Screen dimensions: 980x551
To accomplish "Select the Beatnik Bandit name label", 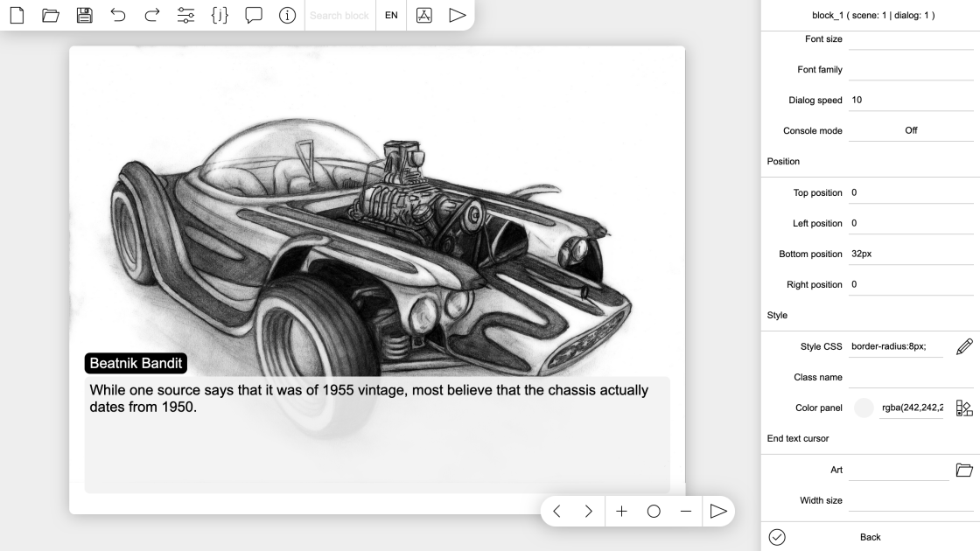I will tap(136, 364).
